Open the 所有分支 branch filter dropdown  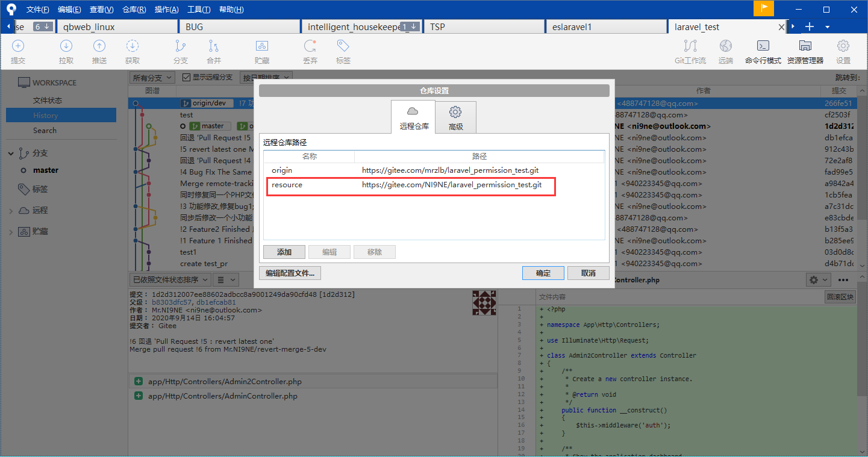[x=152, y=78]
